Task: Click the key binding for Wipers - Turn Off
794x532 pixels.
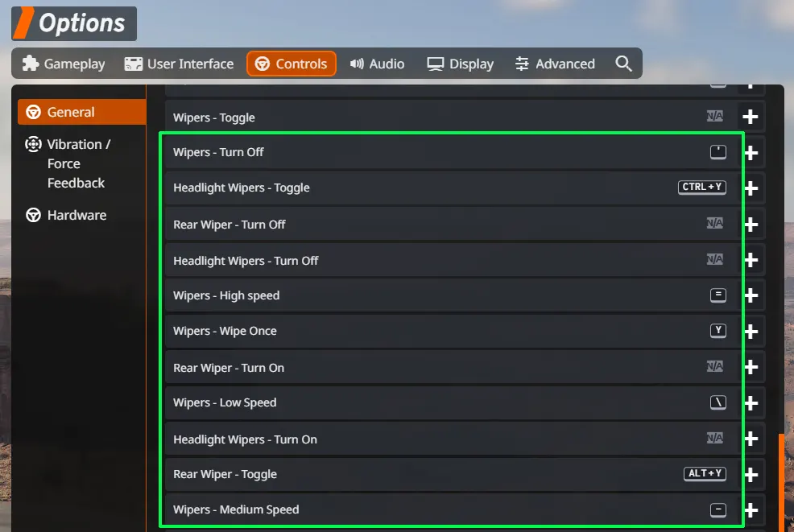Action: tap(718, 152)
